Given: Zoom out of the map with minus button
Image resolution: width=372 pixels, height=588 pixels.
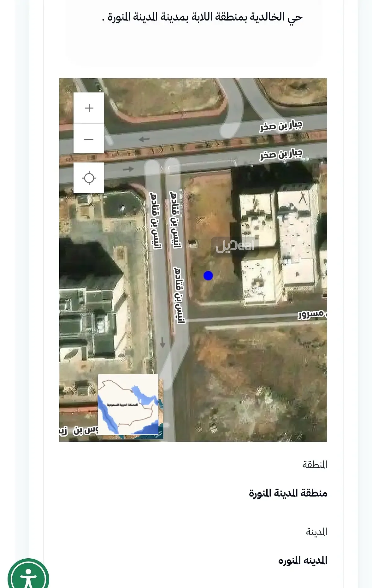Looking at the screenshot, I should [89, 139].
